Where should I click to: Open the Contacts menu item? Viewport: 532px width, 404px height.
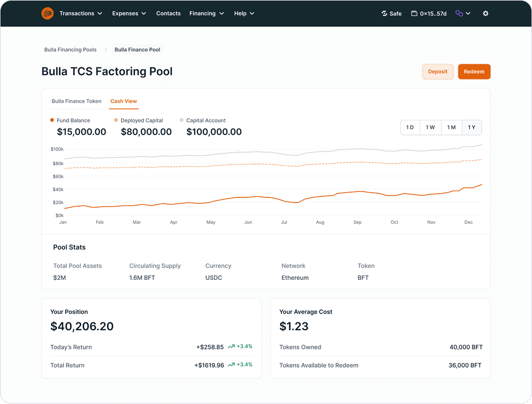point(168,14)
